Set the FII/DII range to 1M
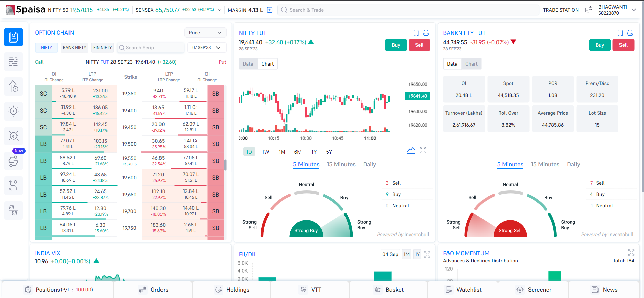 pos(407,254)
